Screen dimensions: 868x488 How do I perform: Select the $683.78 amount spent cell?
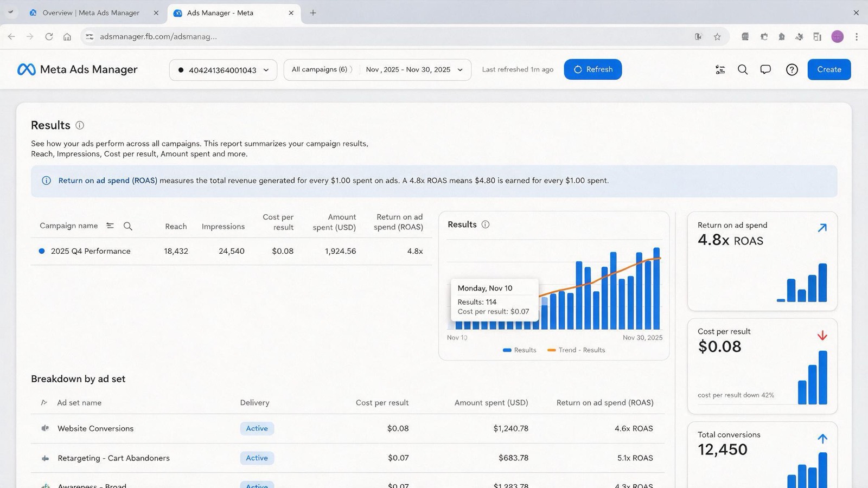(x=513, y=458)
